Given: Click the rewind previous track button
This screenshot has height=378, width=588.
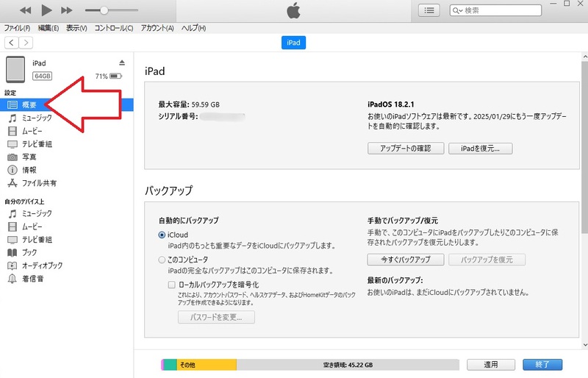Looking at the screenshot, I should [x=26, y=10].
